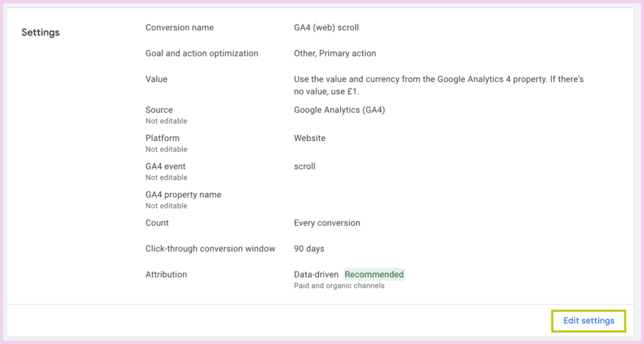Click the GA4 event label
Screen dimensions: 644x344
tap(165, 167)
